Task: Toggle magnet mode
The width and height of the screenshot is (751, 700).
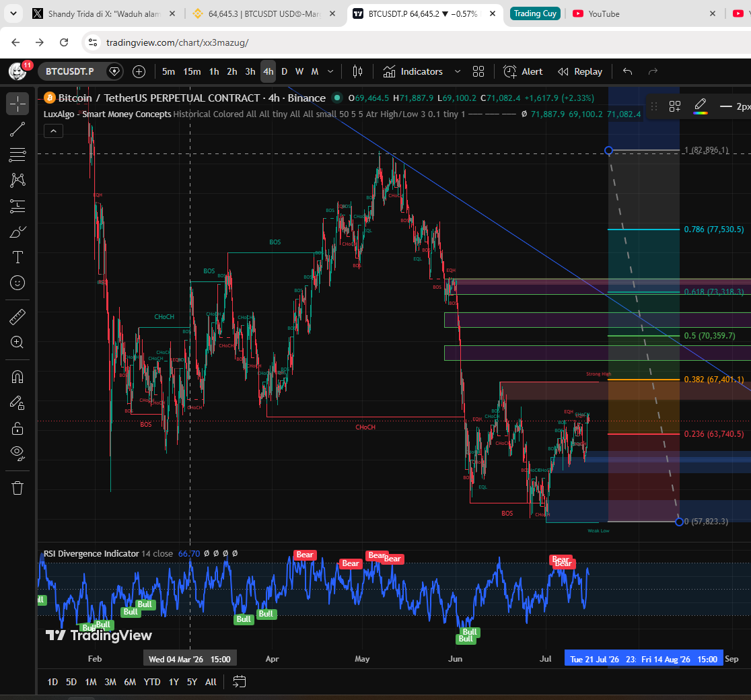Action: point(17,377)
